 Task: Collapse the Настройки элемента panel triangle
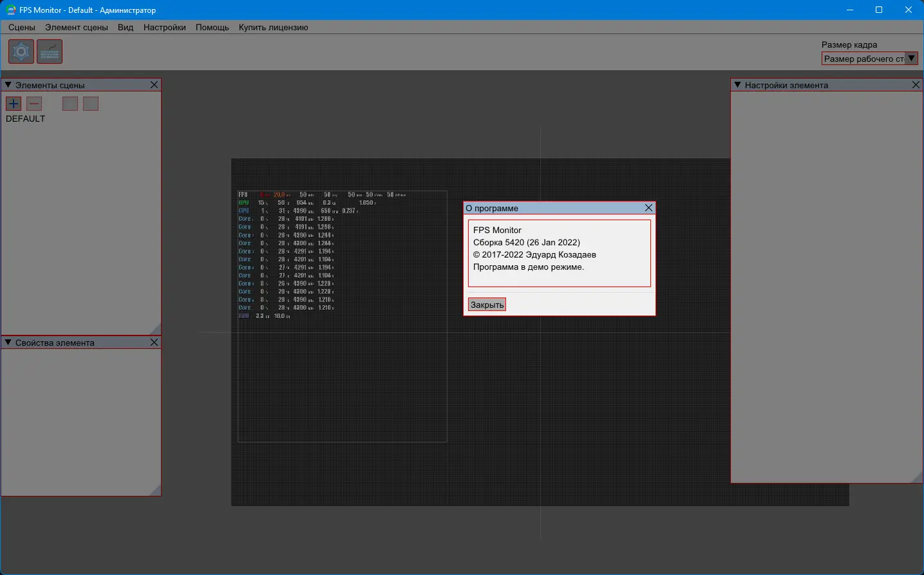pyautogui.click(x=738, y=85)
